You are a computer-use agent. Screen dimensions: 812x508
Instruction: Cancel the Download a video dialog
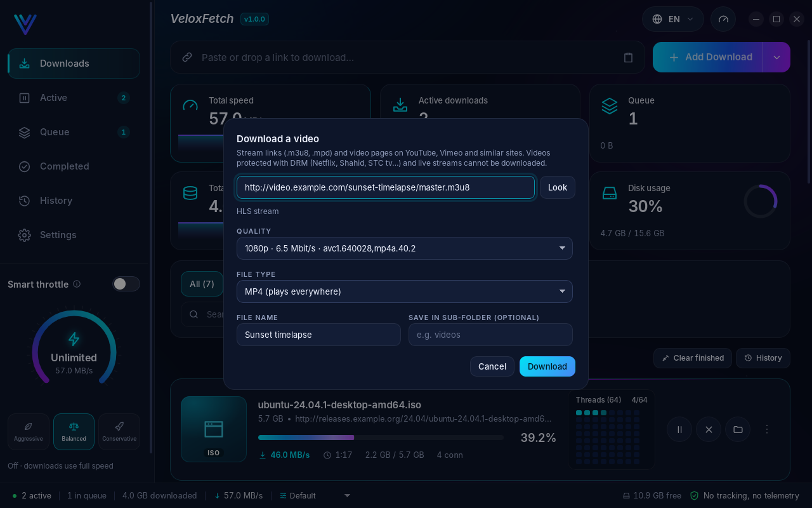(492, 366)
